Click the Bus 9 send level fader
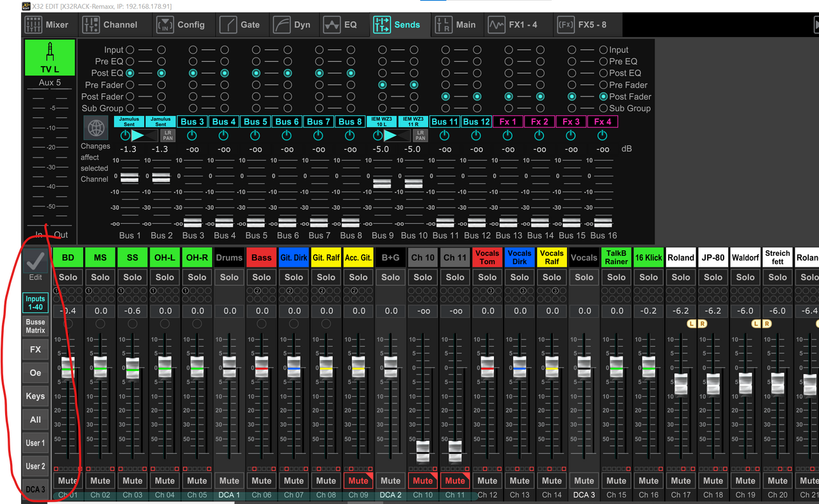 pos(383,183)
